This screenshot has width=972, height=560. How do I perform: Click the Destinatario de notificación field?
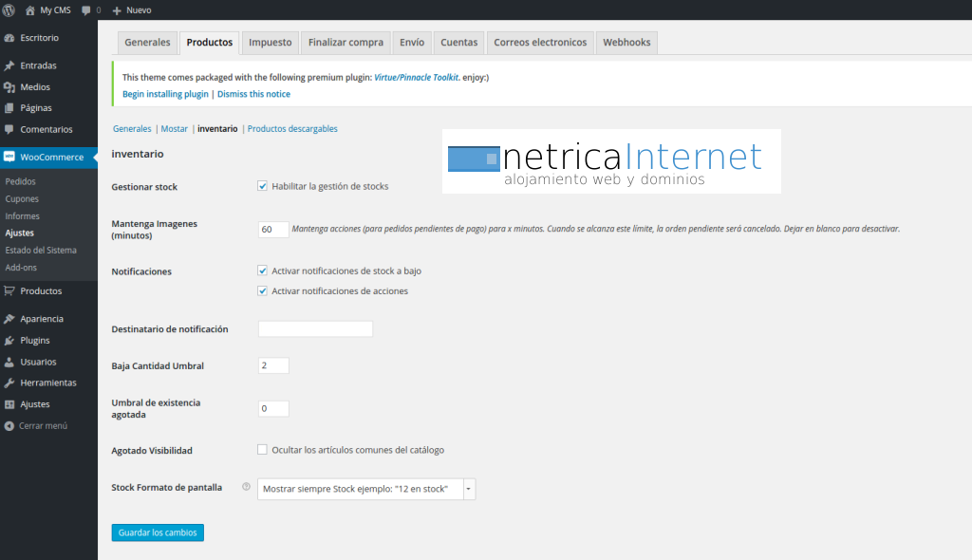click(x=315, y=328)
